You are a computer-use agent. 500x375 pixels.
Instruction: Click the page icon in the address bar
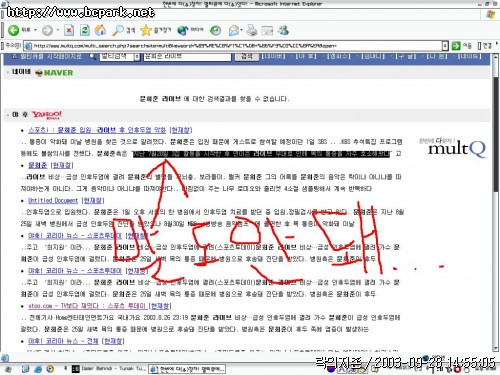coord(28,46)
